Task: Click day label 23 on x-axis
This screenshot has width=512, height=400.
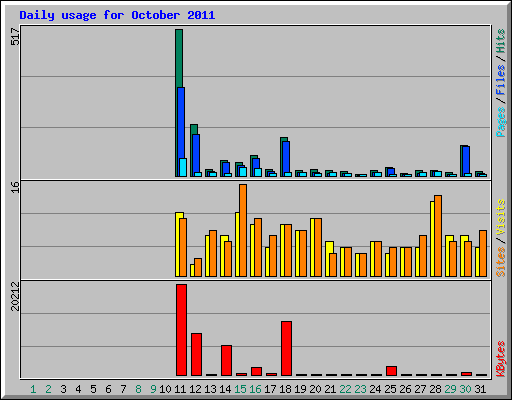Action: point(360,389)
